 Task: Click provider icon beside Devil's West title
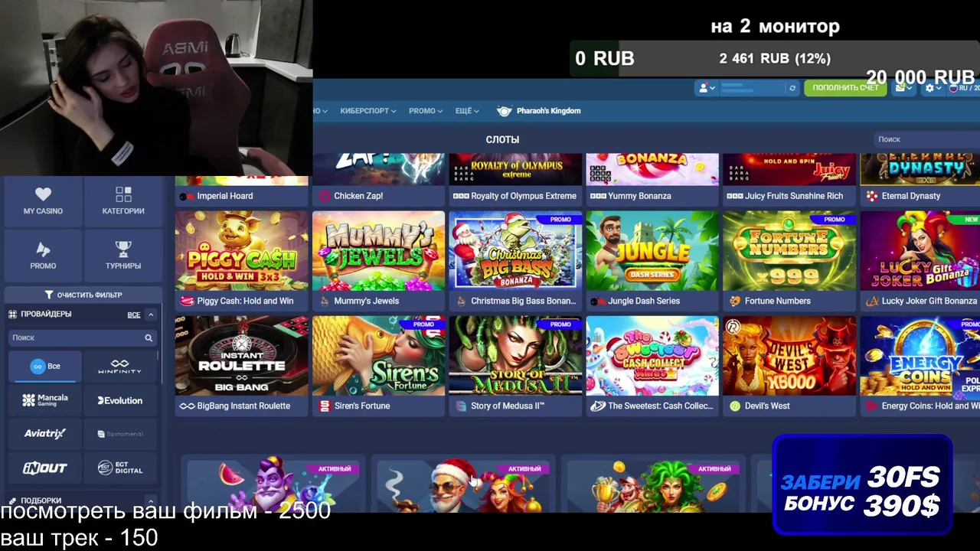tap(735, 406)
